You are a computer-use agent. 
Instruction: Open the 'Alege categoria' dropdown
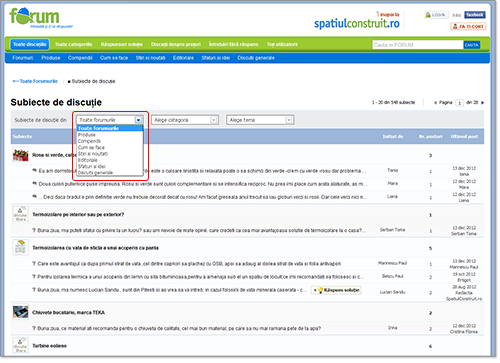click(185, 120)
